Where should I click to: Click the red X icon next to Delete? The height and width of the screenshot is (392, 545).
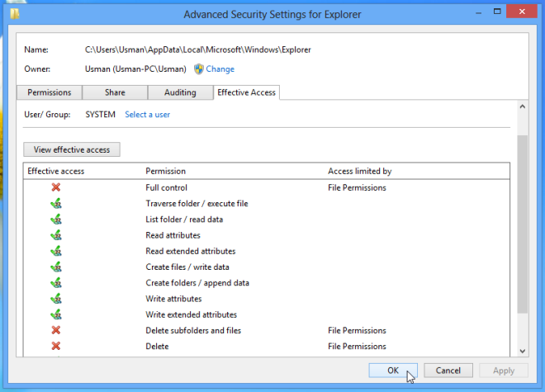pos(55,346)
